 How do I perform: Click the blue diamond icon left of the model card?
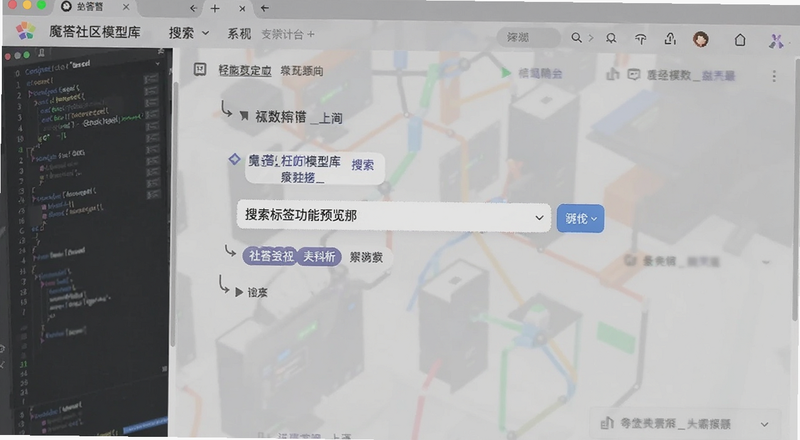click(x=234, y=159)
